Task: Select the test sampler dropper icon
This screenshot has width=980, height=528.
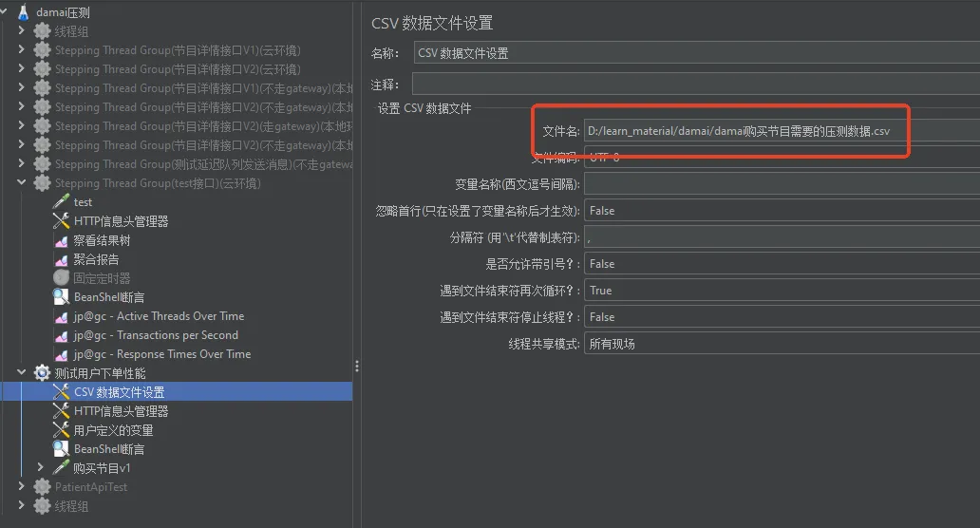Action: (x=61, y=202)
